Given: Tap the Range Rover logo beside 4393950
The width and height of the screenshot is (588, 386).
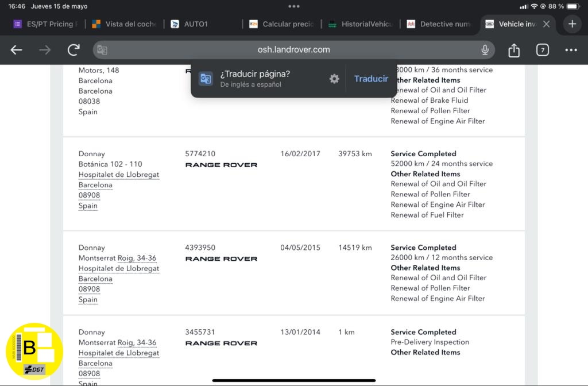Looking at the screenshot, I should click(x=221, y=259).
